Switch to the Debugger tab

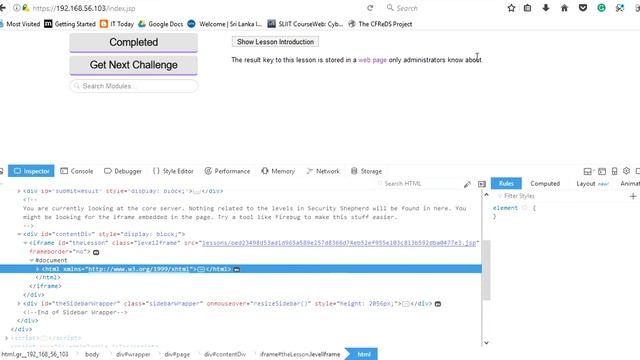pos(123,171)
